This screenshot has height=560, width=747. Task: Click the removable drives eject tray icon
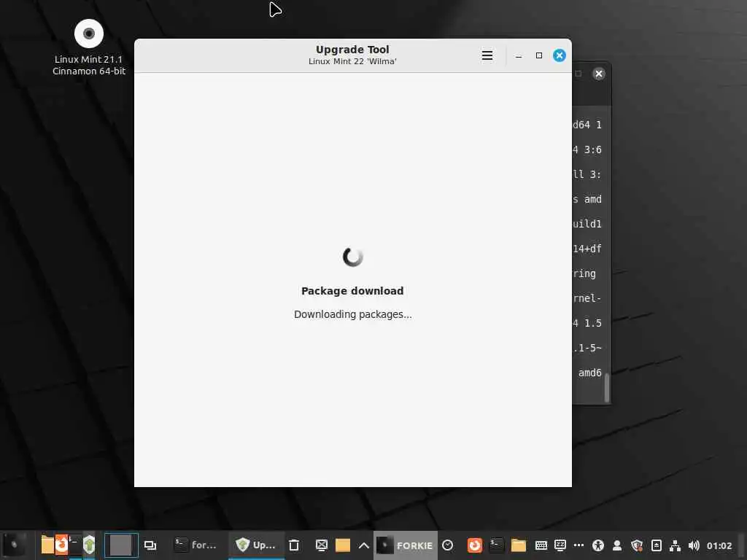pyautogui.click(x=656, y=545)
